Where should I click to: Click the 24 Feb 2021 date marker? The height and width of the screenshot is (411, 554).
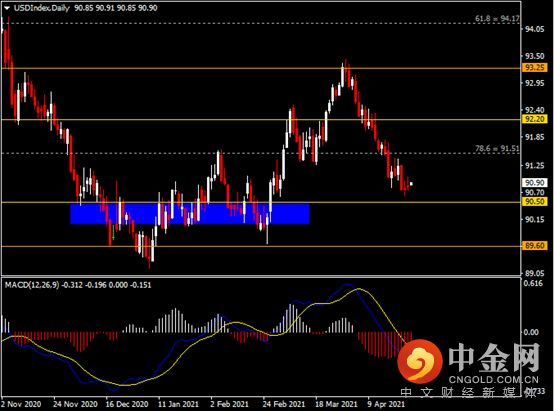(x=284, y=404)
